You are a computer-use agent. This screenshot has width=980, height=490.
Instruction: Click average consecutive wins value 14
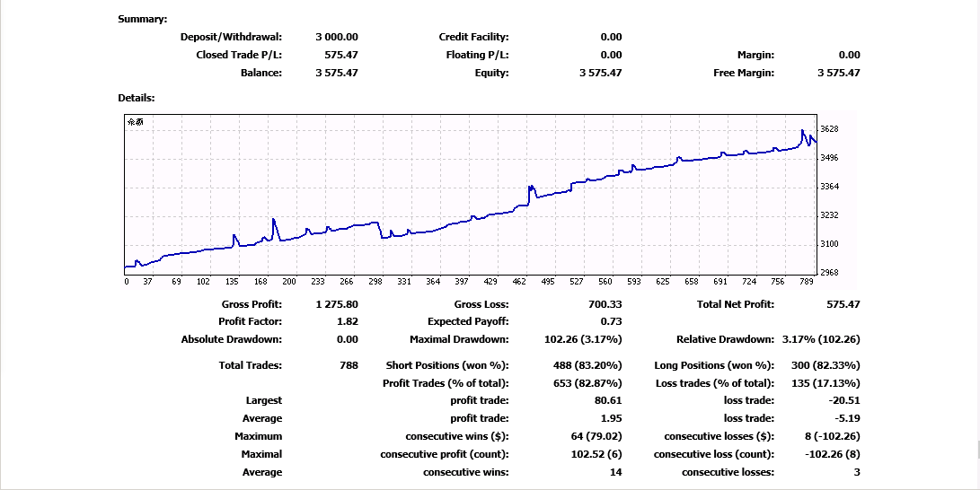coord(615,472)
